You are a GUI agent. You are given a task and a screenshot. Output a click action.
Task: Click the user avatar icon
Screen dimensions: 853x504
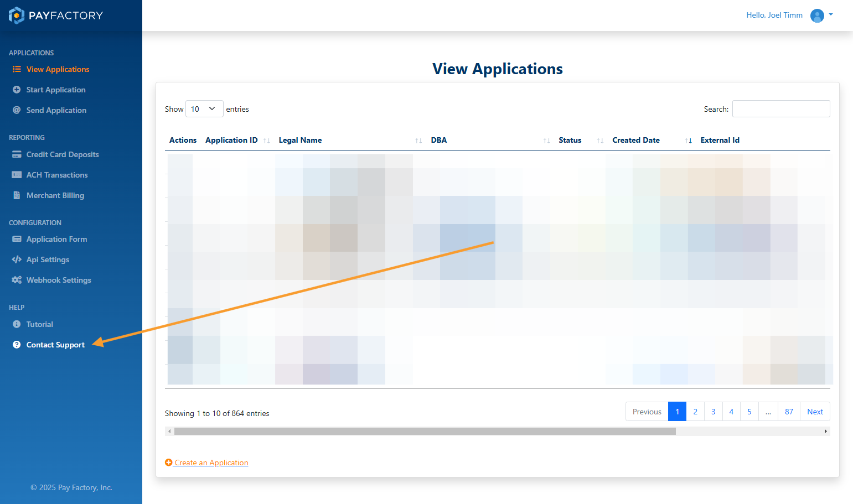(817, 15)
